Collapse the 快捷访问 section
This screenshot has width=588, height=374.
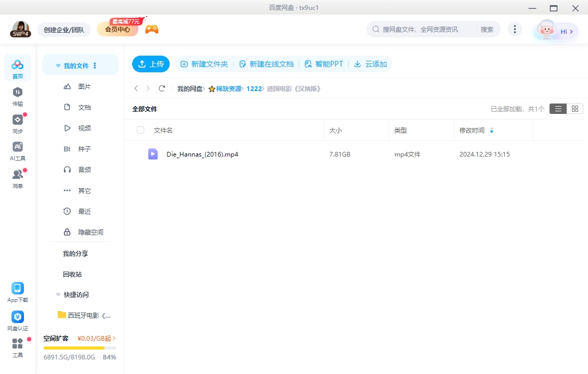point(58,294)
